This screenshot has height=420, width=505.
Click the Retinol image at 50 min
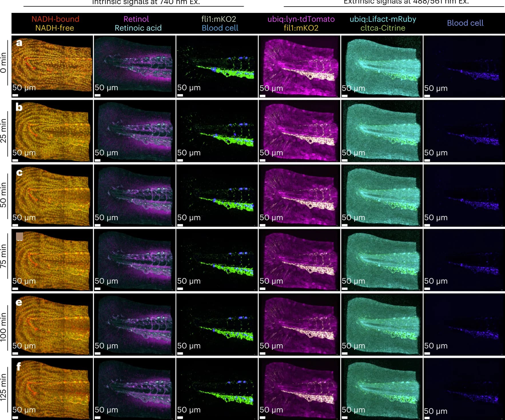click(x=134, y=196)
